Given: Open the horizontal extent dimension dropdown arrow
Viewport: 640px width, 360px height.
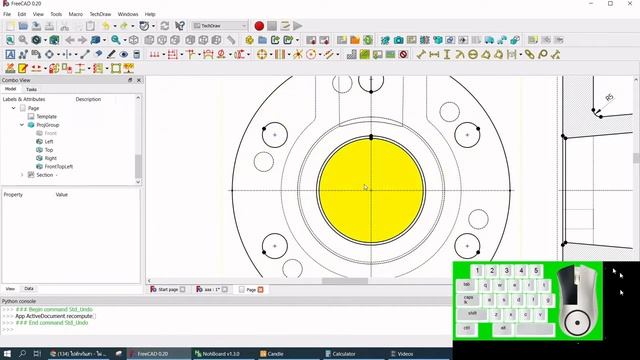Looking at the screenshot, I should click(x=164, y=55).
